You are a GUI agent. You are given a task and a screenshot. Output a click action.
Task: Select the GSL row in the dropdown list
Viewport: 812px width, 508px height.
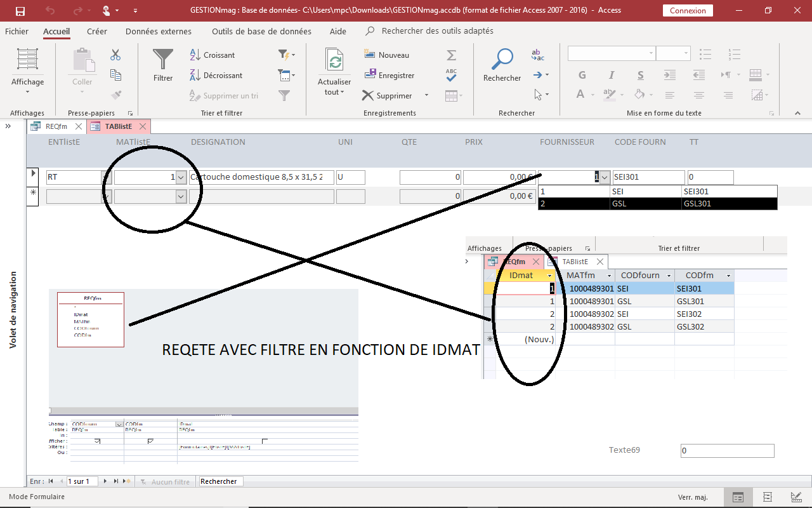(x=657, y=204)
